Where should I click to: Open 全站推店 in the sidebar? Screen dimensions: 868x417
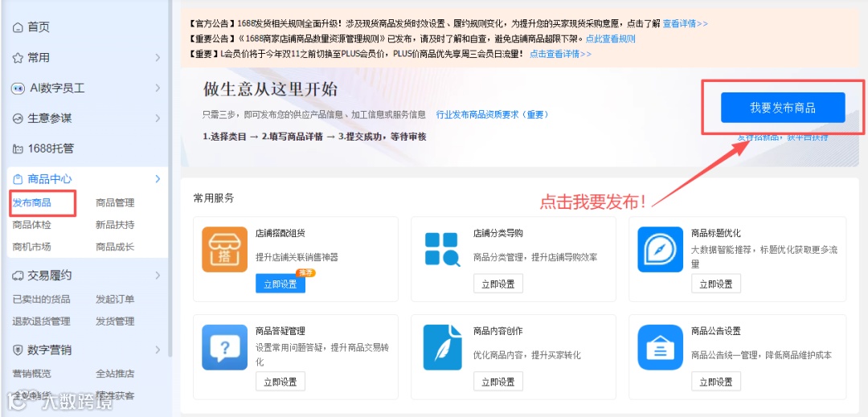tap(115, 374)
